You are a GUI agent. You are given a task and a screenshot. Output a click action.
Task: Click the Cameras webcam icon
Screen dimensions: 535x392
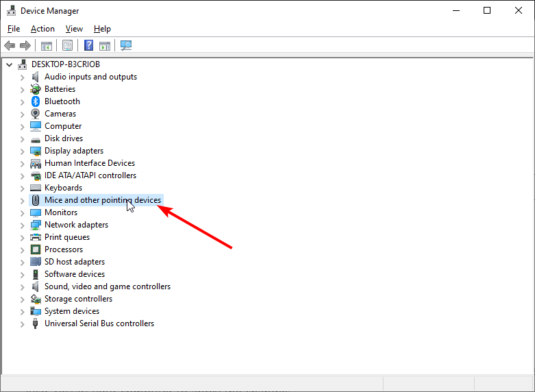point(36,114)
